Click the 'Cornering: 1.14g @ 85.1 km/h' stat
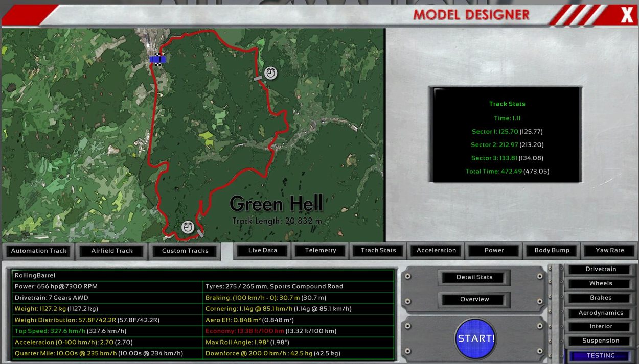 click(250, 309)
